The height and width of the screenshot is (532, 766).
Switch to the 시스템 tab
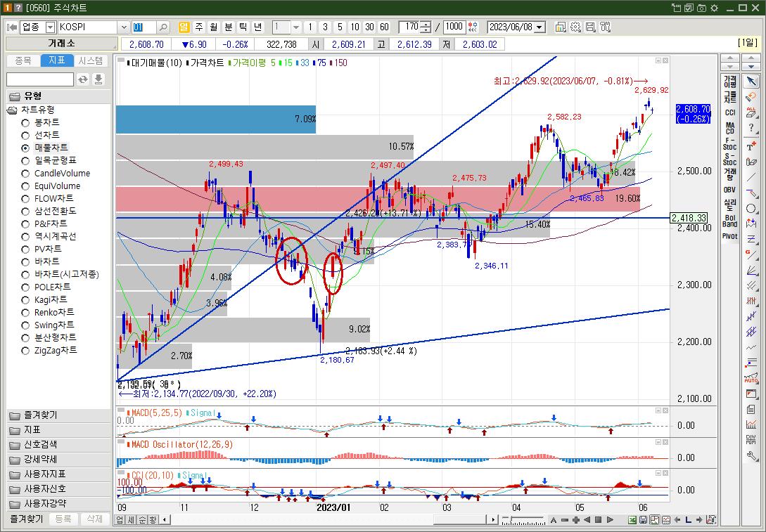(x=91, y=60)
